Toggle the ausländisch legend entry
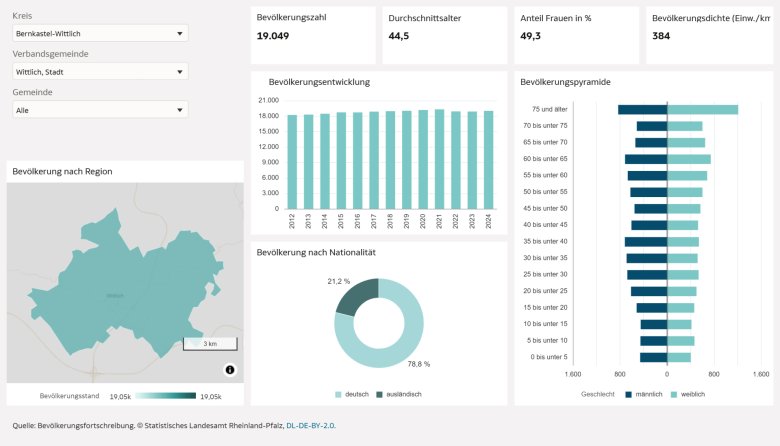780x446 pixels. [x=398, y=394]
